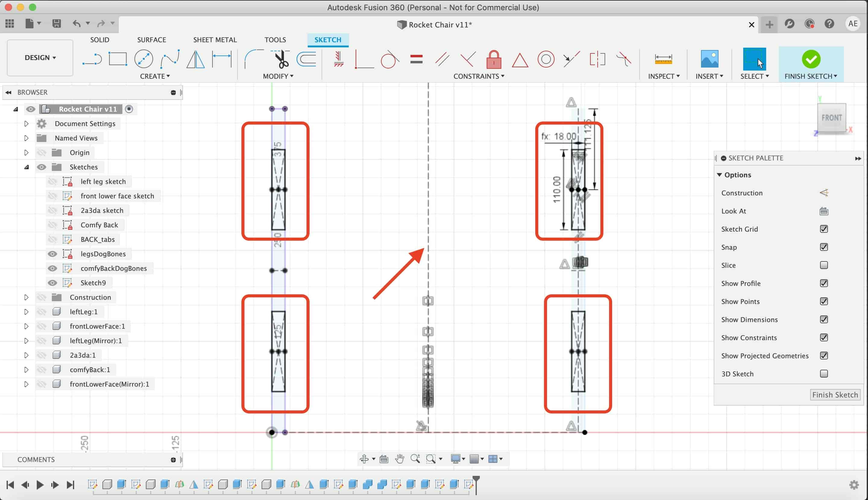The height and width of the screenshot is (500, 868).
Task: Toggle the Show Dimensions checkbox
Action: (x=824, y=319)
